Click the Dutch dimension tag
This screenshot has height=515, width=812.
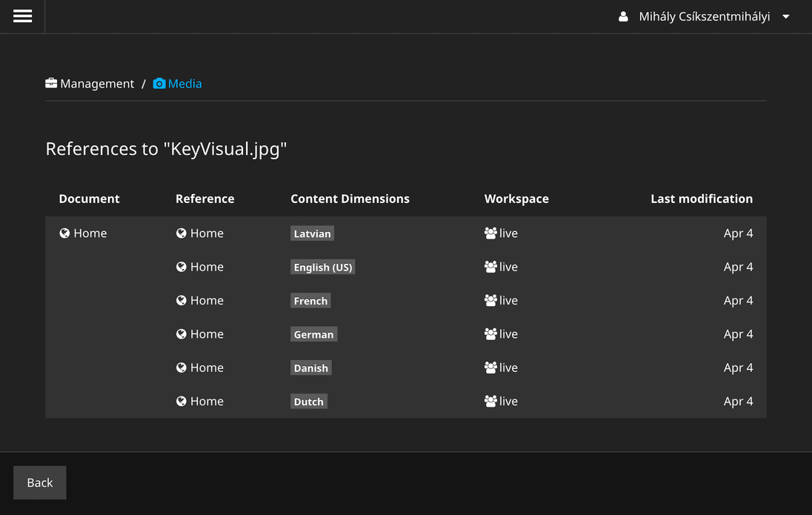pos(309,402)
